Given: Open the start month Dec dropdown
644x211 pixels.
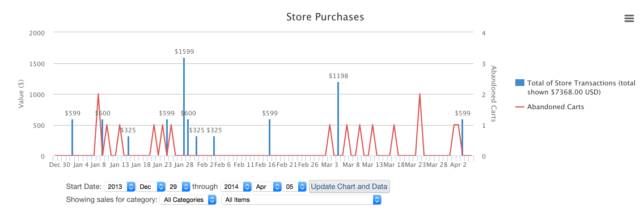Looking at the screenshot, I should [151, 187].
